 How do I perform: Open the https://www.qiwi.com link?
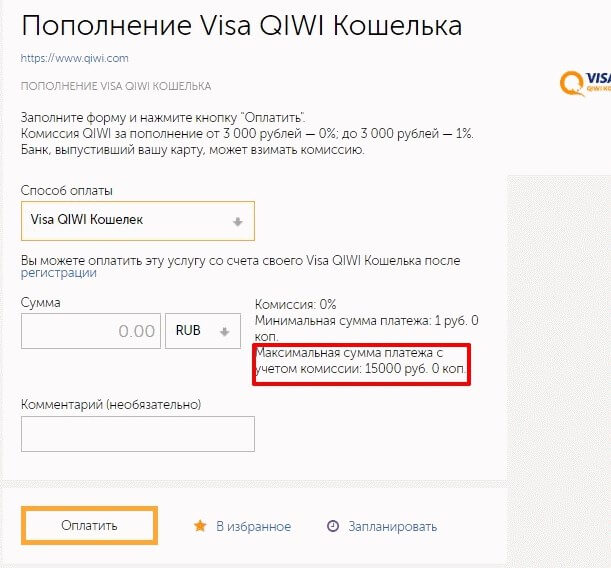(x=74, y=59)
